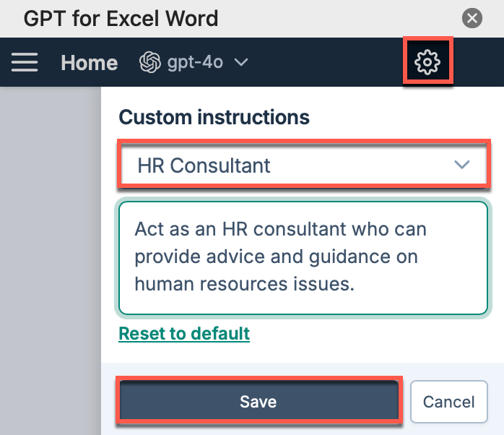Click the chevron inside the HR Consultant field

pos(462,165)
